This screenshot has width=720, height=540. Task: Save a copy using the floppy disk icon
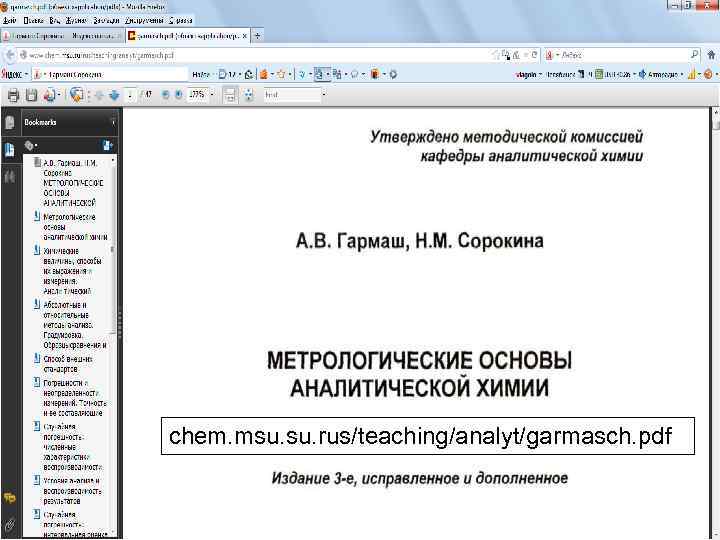31,95
